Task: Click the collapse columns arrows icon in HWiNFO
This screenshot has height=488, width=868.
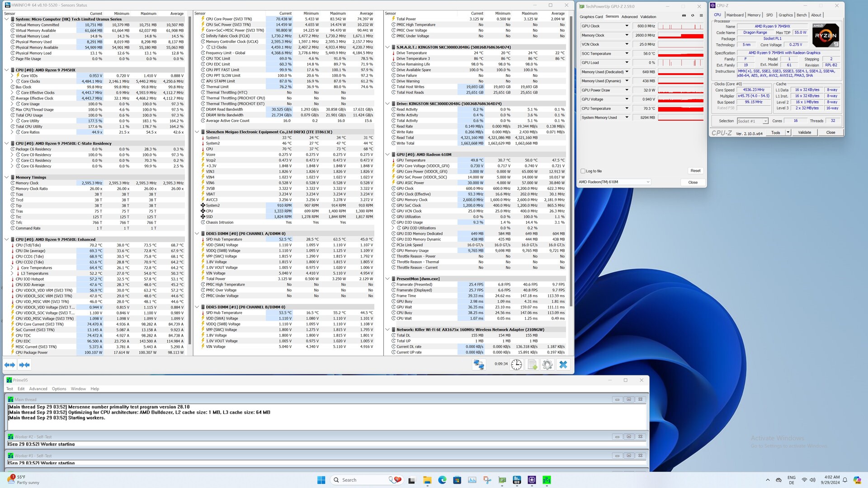Action: [x=24, y=365]
